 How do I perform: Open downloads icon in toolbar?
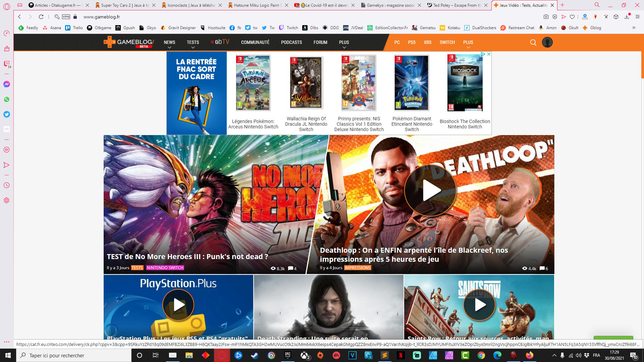click(627, 17)
